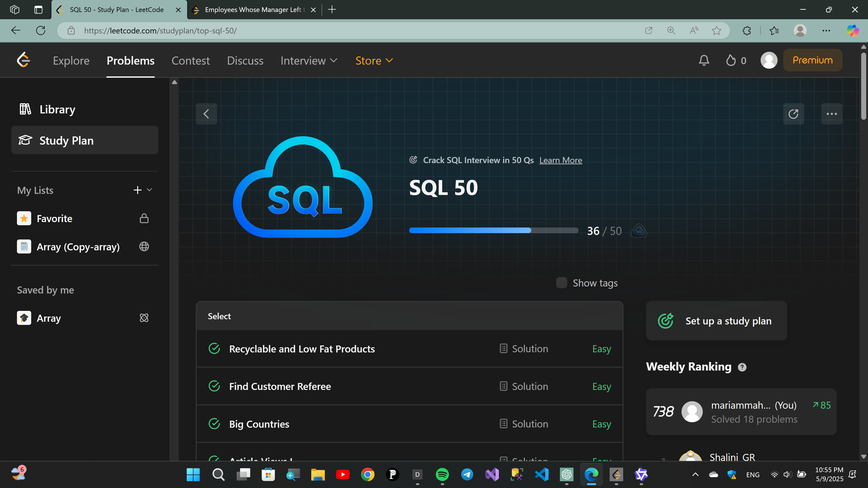The height and width of the screenshot is (488, 868).
Task: Enable the Show tags checkbox
Action: click(561, 283)
